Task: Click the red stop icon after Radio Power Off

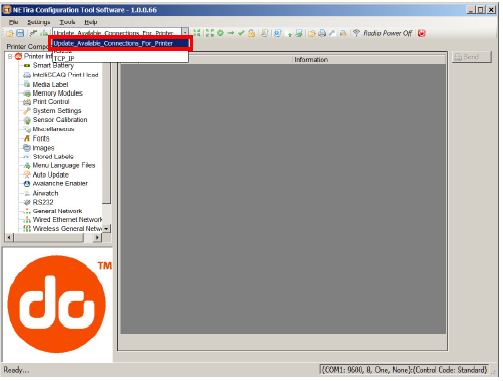Action: coord(422,33)
